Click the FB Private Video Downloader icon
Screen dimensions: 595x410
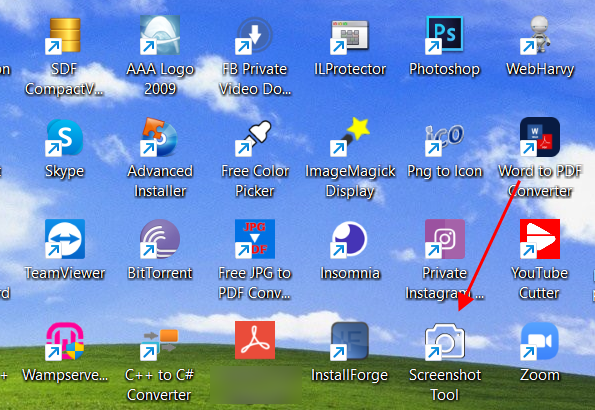(254, 35)
